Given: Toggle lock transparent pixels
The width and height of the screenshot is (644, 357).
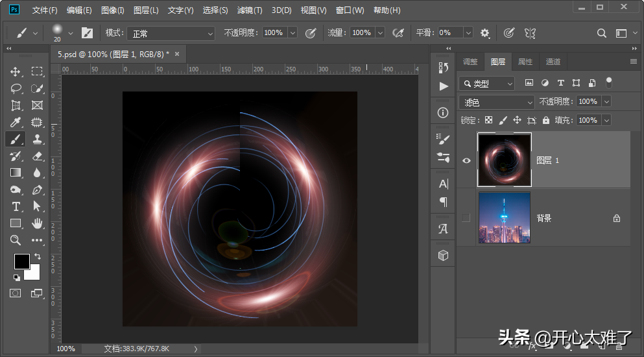Looking at the screenshot, I should pos(489,120).
